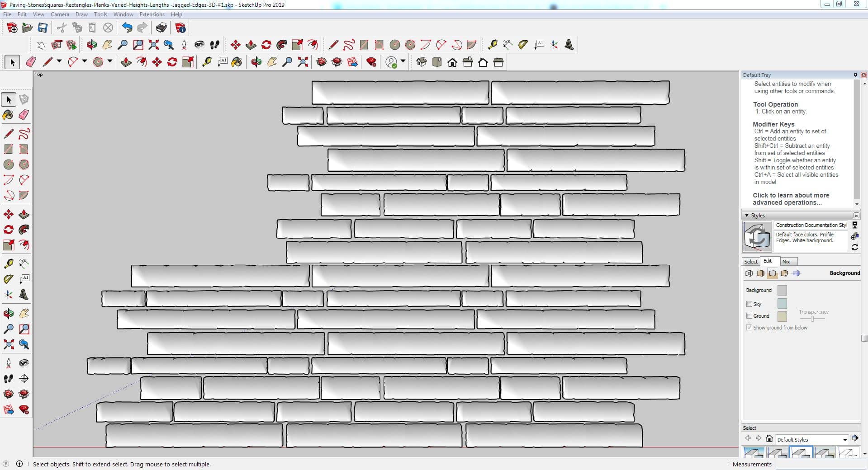Expand the user account dropdown arrow
Screen dimensions: 868x470
click(403, 61)
